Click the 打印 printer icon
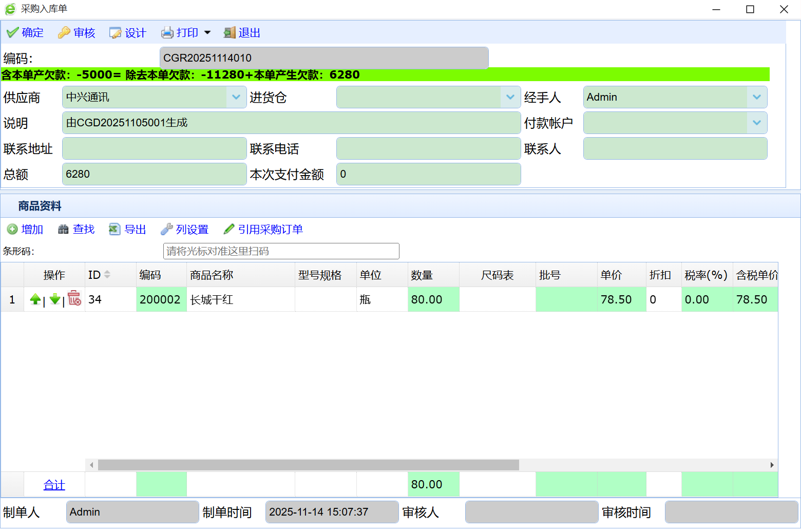Viewport: 801px width, 532px height. point(167,33)
